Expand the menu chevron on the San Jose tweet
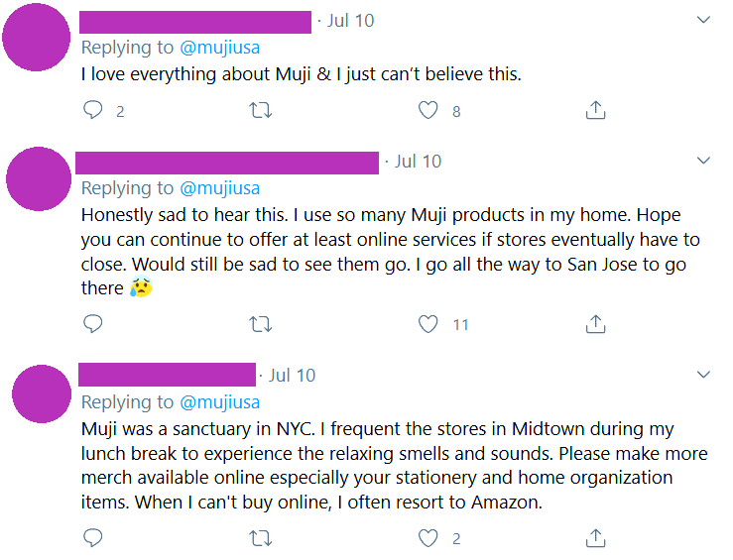Viewport: 733px width, 560px height. tap(704, 161)
